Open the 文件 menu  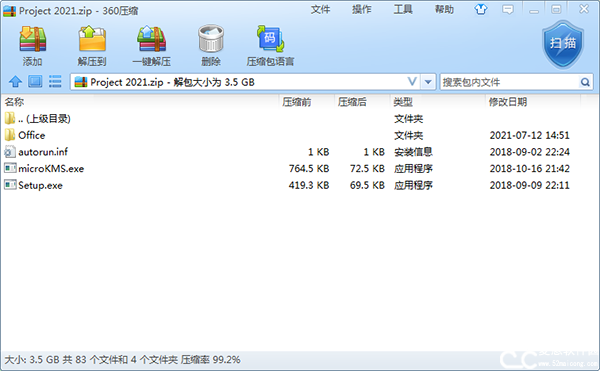pos(320,9)
